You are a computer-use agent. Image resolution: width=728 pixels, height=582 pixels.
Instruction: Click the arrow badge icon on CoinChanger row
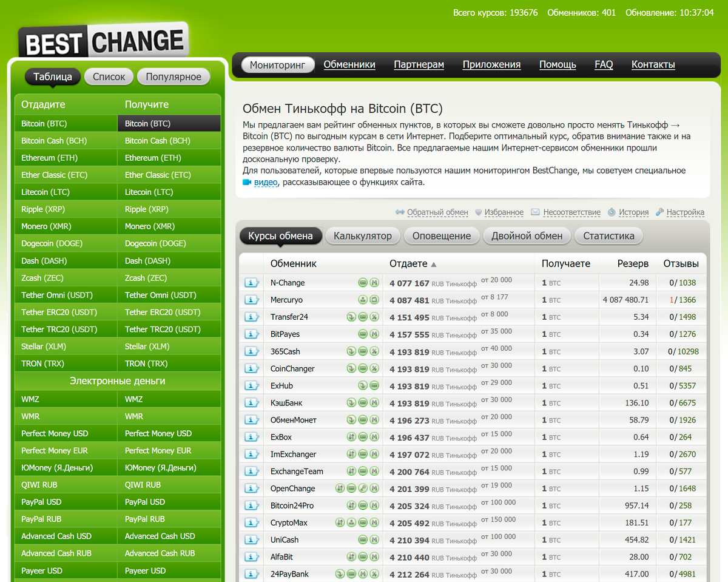click(351, 368)
